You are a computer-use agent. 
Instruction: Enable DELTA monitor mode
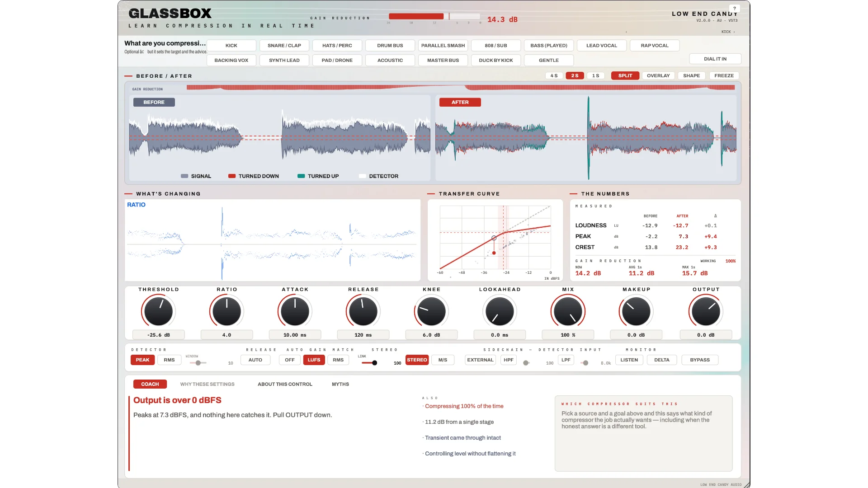click(662, 360)
